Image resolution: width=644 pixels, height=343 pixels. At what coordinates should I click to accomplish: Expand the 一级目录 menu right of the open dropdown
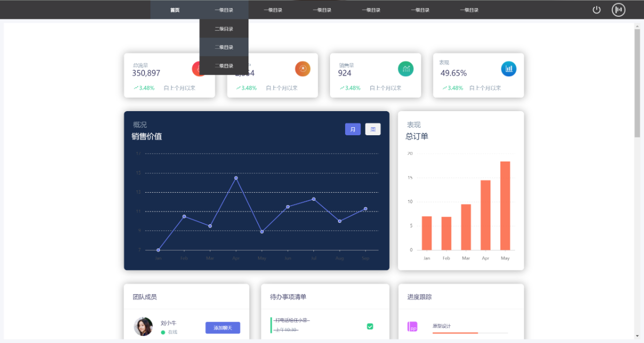click(x=273, y=10)
